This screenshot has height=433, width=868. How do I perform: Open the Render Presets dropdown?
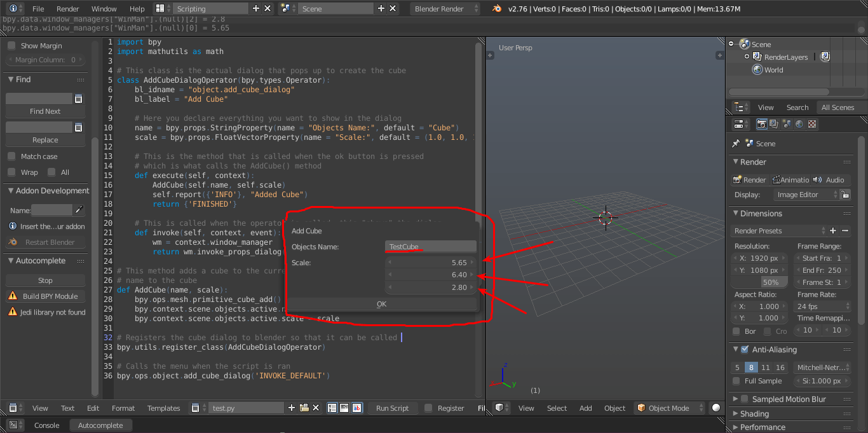780,231
